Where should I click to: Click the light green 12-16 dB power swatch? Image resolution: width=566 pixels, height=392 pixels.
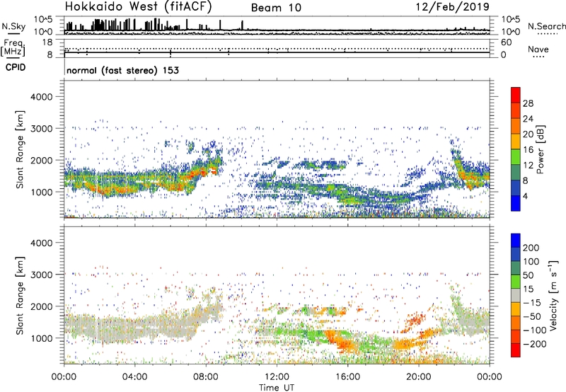(x=516, y=157)
